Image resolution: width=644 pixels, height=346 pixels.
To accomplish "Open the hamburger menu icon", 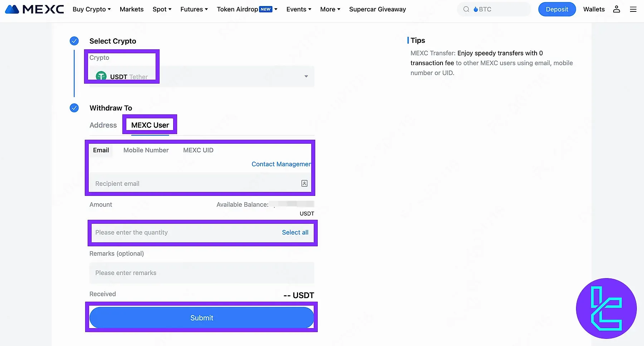I will coord(633,9).
